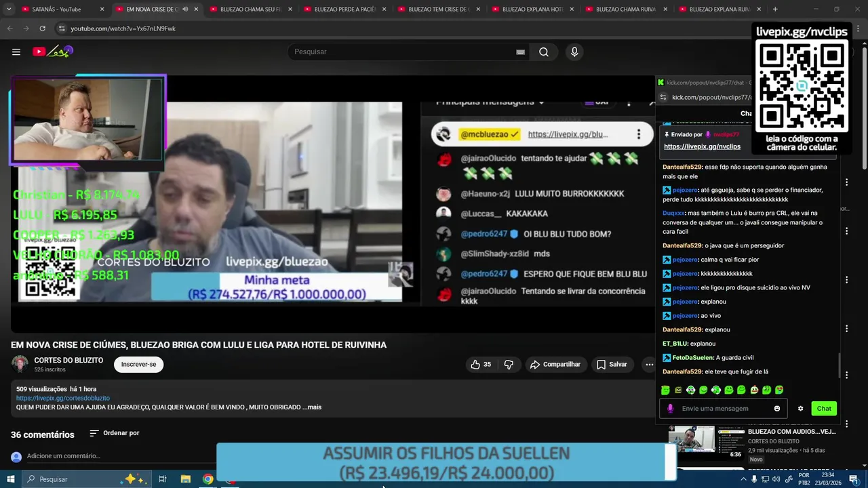Click ET_B1LU username in chat
This screenshot has width=868, height=488.
coord(675,344)
